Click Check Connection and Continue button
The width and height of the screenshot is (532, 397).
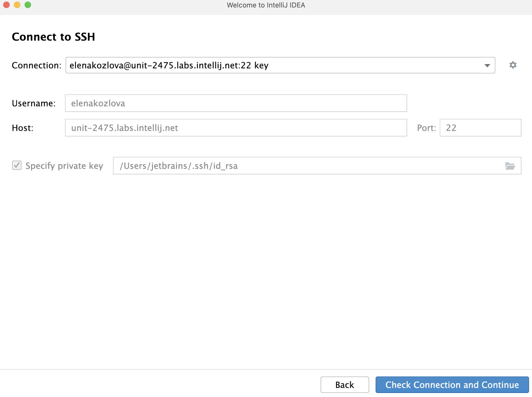[452, 384]
